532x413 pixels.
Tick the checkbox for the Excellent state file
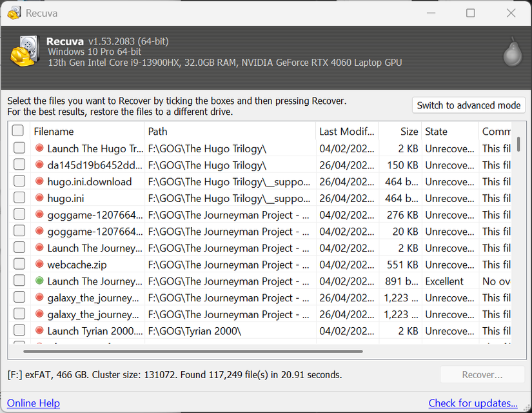click(x=19, y=281)
